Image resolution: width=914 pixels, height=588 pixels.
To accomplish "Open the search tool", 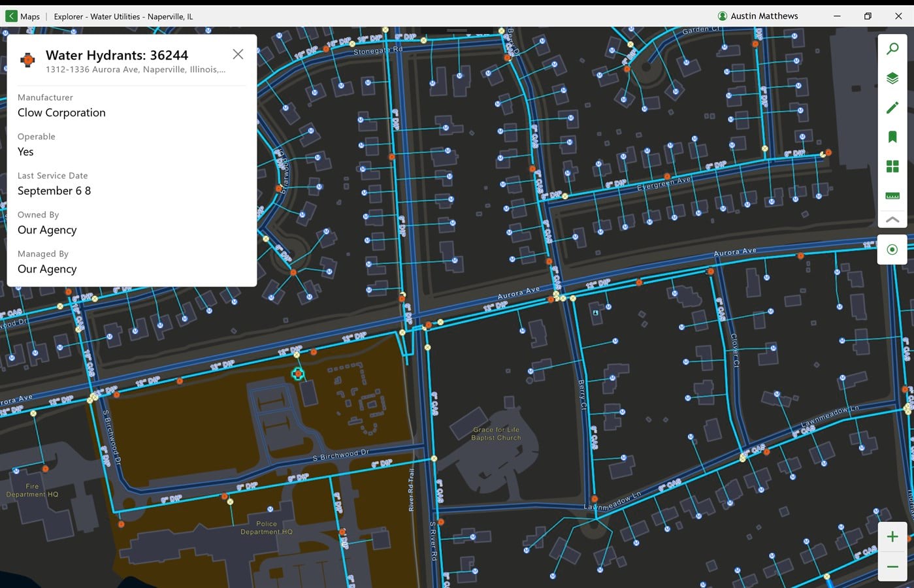I will pyautogui.click(x=892, y=49).
